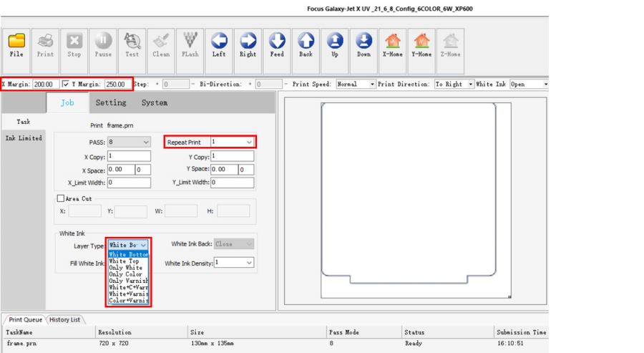Choose Only Color in layer list
The width and height of the screenshot is (644, 353).
click(128, 274)
